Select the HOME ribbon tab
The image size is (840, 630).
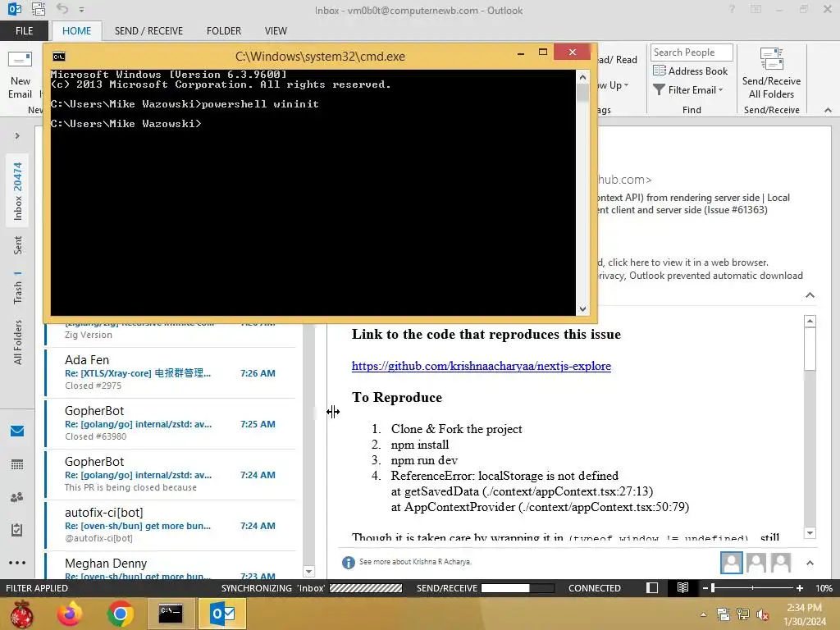pyautogui.click(x=76, y=31)
